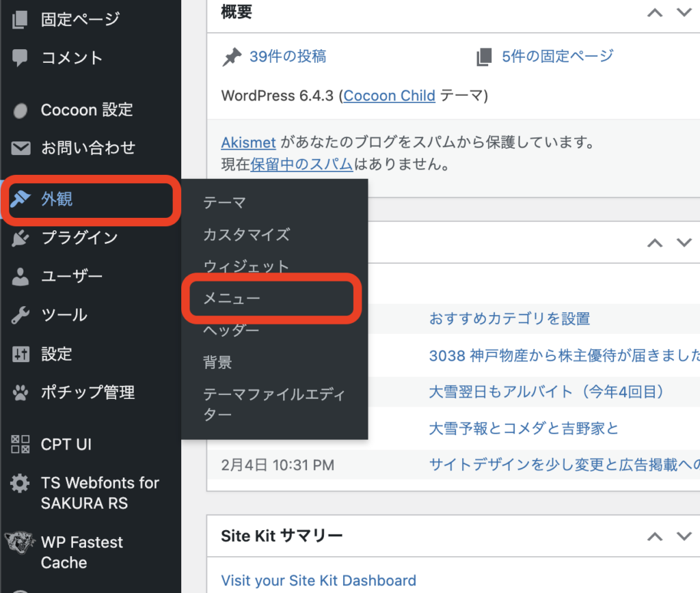Open post 3038 神戸物産から株主優待が届きました
700x593 pixels.
564,356
